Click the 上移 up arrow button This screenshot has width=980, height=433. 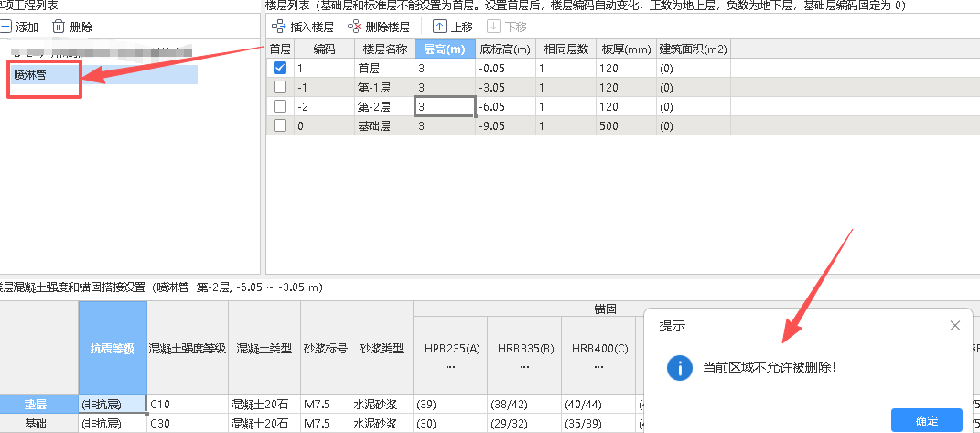tap(453, 27)
